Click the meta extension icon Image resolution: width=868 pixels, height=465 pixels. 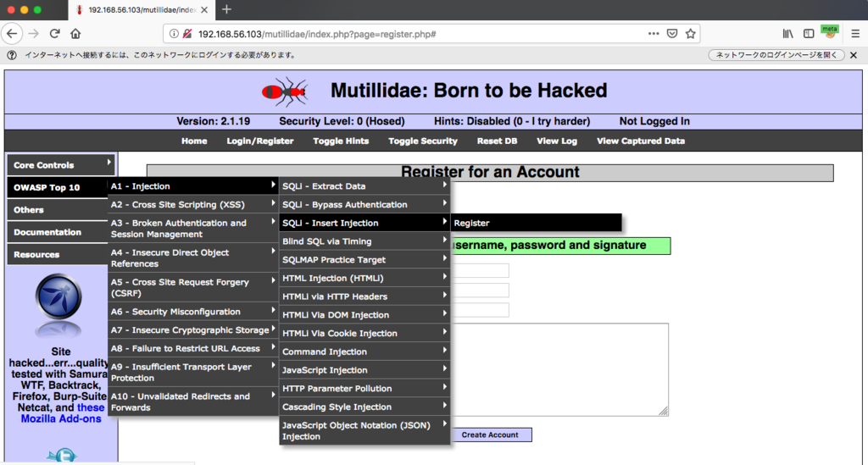coord(829,32)
